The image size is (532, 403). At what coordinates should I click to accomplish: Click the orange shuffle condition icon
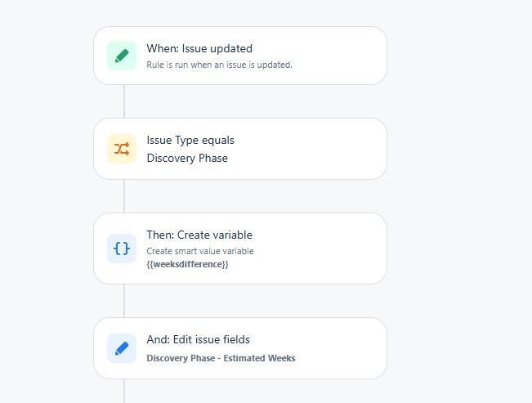tap(122, 149)
